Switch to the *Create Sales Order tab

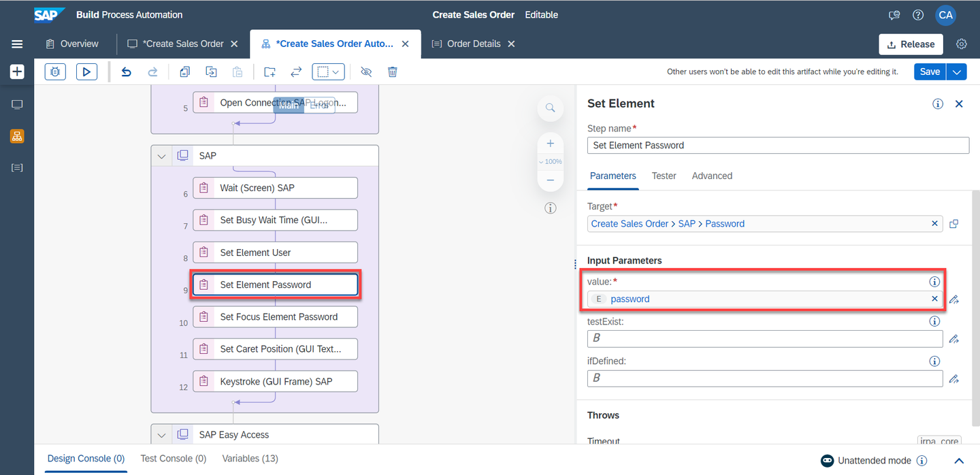click(176, 44)
